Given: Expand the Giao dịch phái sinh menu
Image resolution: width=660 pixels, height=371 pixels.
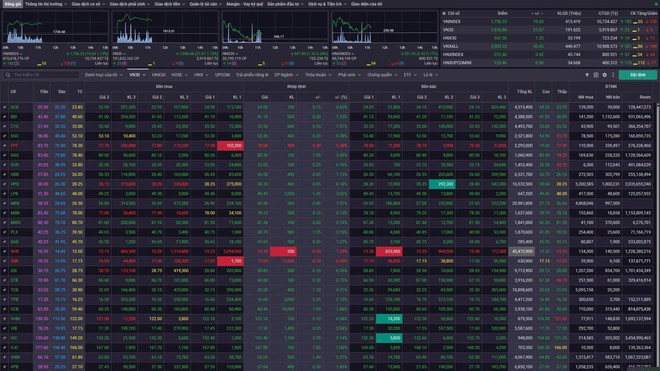Looking at the screenshot, I should 129,4.
